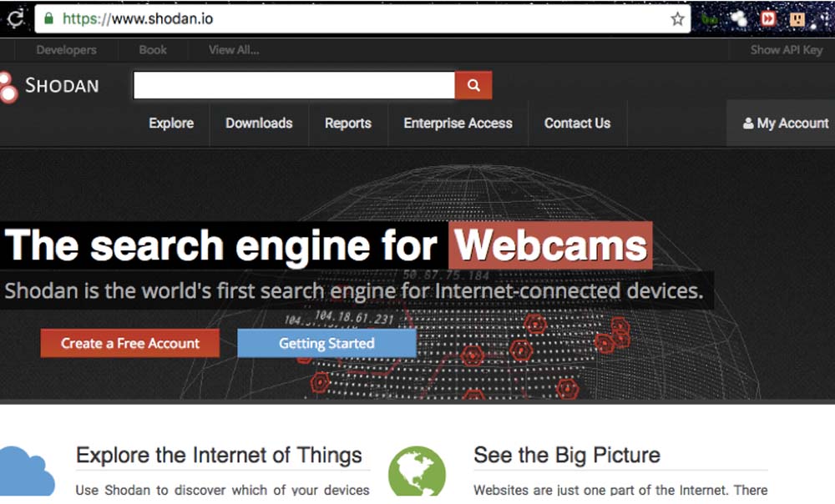
Task: Click the green padlock security icon
Action: (x=48, y=18)
